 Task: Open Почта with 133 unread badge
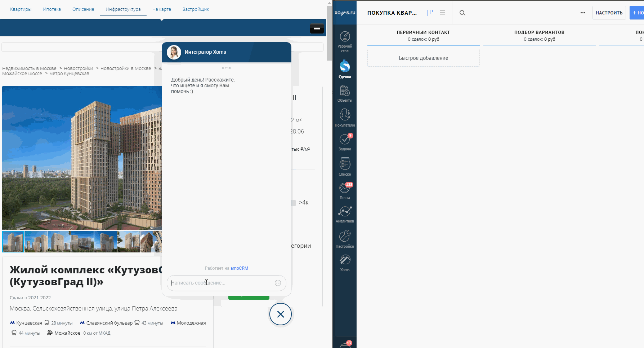345,190
